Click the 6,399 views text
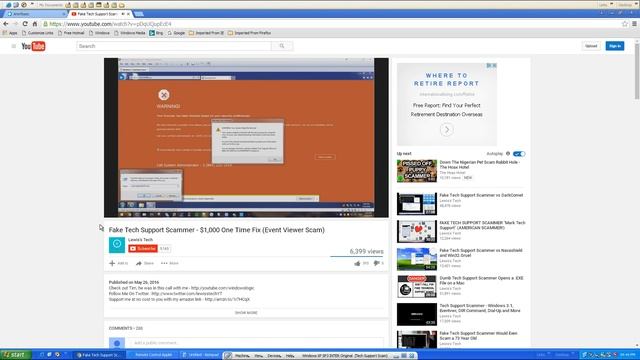640x360 pixels. click(x=367, y=251)
